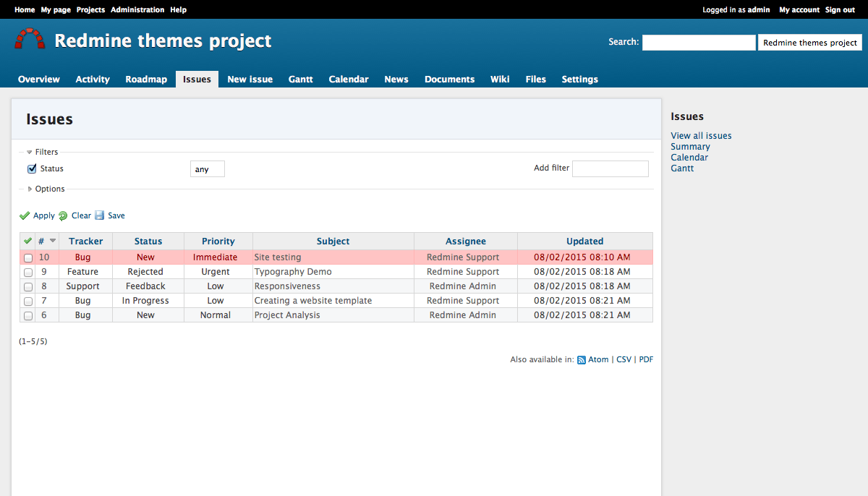The image size is (868, 496).
Task: Open the Settings tab
Action: (580, 80)
